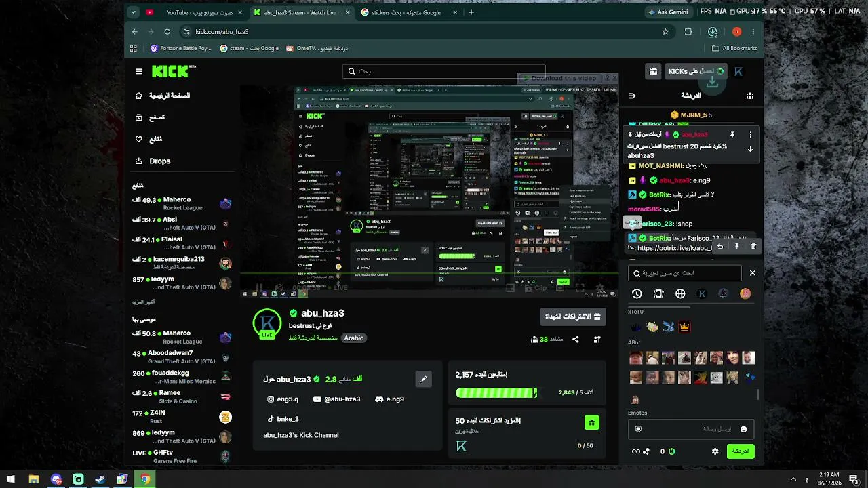This screenshot has width=868, height=488.
Task: Unpin the pinned chat message
Action: pos(732,135)
